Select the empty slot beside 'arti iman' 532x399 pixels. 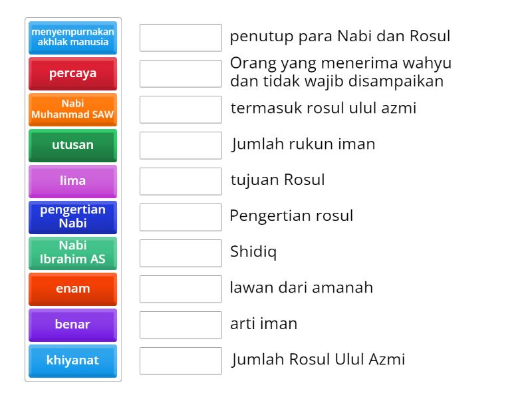[180, 325]
